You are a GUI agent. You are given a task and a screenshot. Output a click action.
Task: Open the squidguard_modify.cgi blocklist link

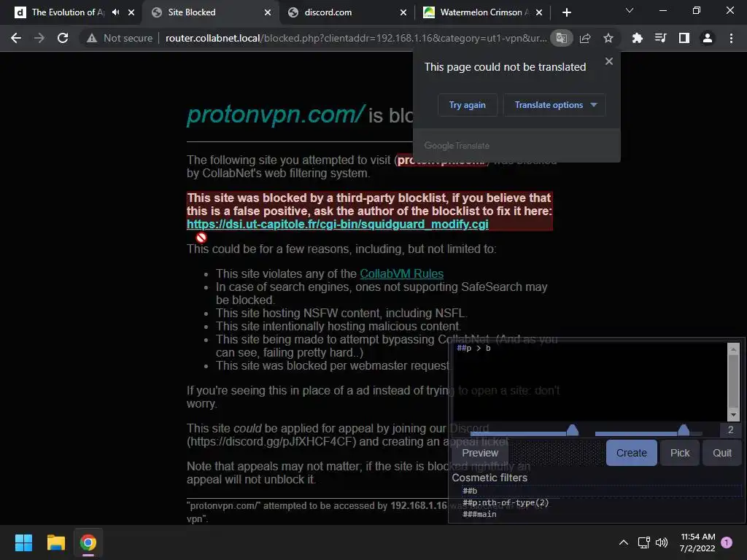point(337,225)
